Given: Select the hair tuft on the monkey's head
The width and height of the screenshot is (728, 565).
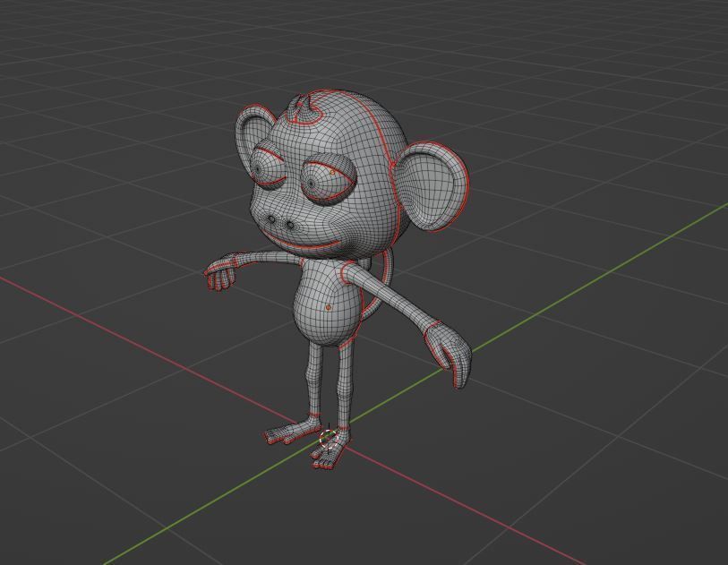Looking at the screenshot, I should click(303, 109).
